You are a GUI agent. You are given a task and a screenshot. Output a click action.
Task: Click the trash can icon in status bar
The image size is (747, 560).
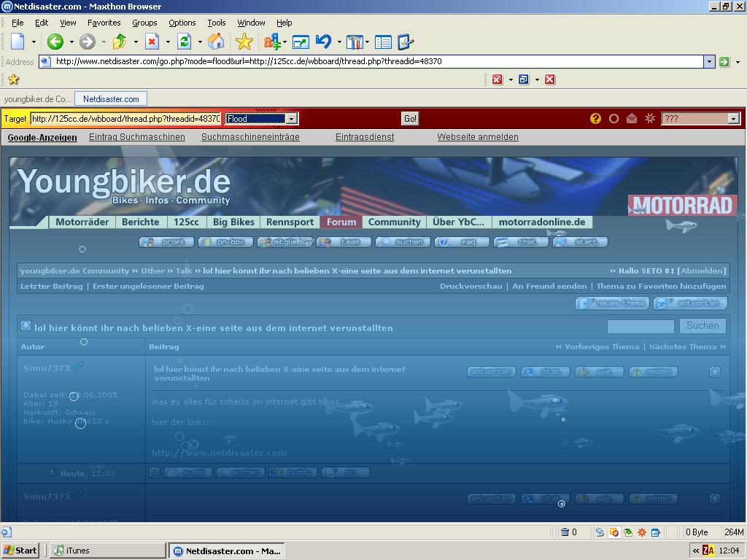pyautogui.click(x=565, y=532)
